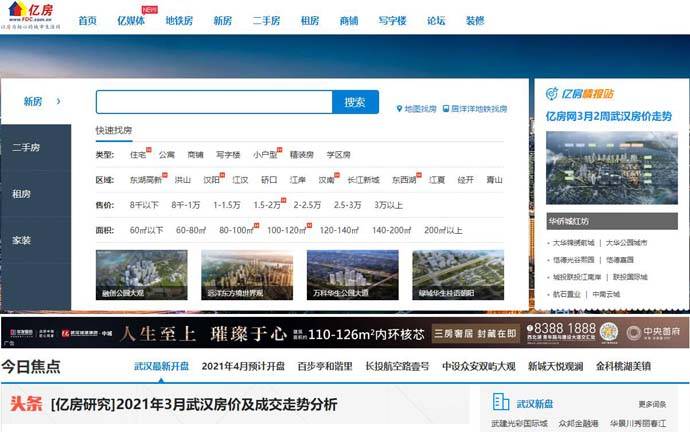Open the 融创公园大观 property thumbnail

click(x=142, y=275)
